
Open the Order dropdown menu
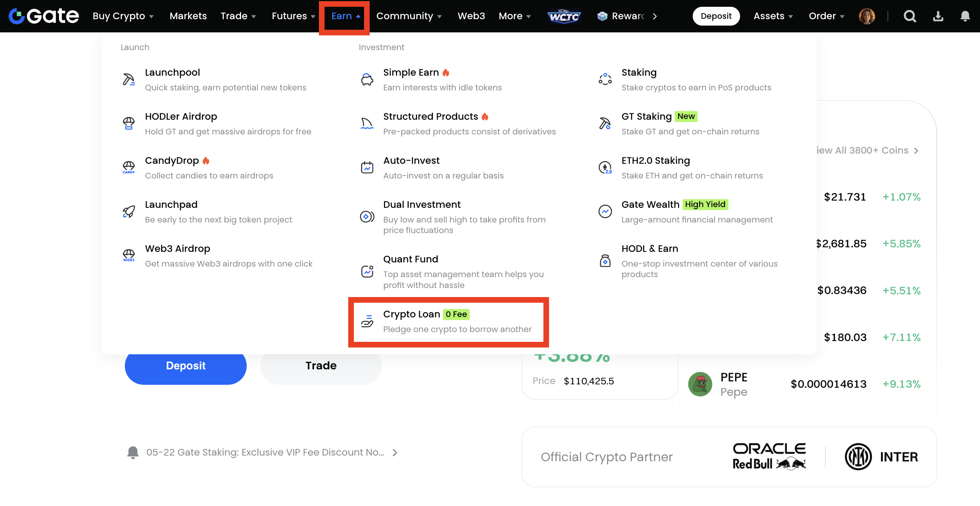[826, 16]
